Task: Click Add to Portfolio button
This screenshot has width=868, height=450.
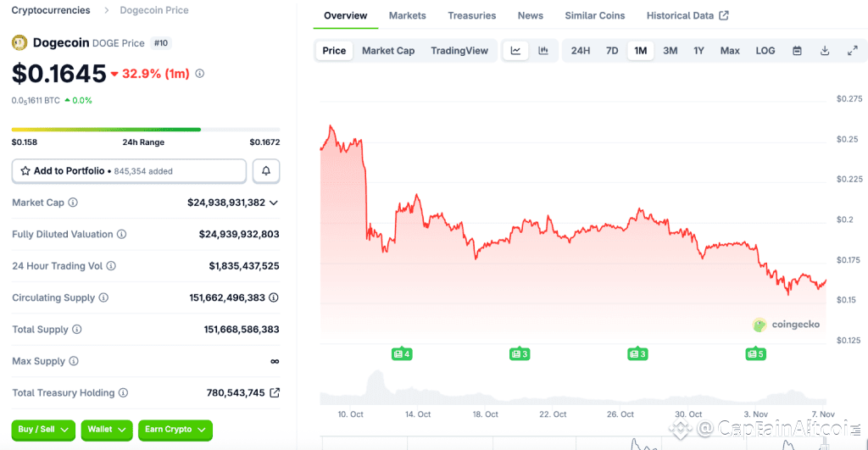Action: pos(129,171)
